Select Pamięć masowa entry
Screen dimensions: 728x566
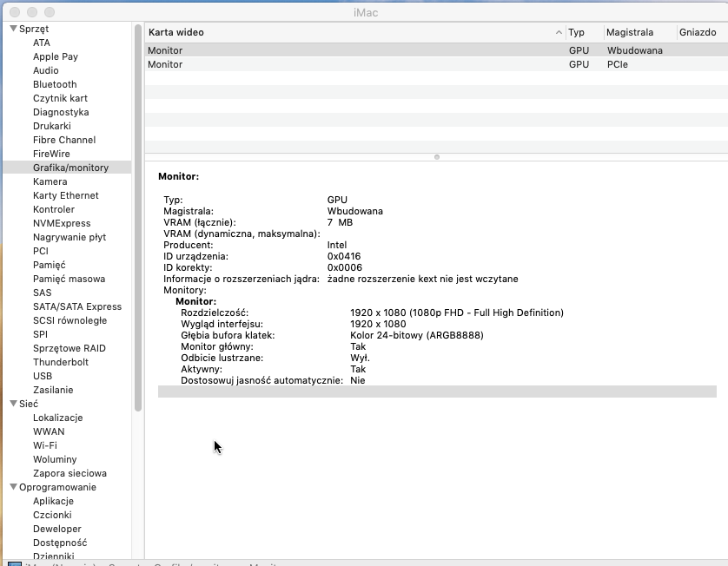click(69, 280)
